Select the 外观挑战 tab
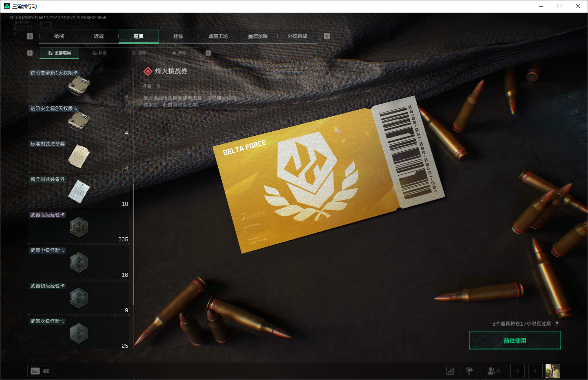 tap(298, 36)
